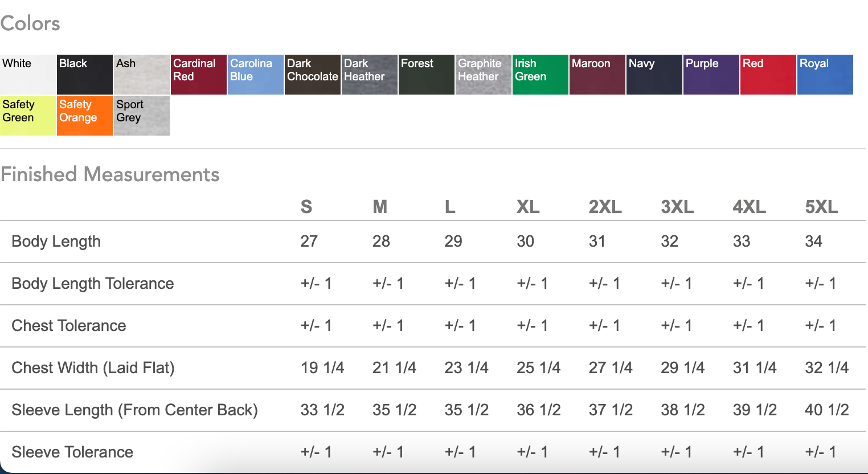
Task: Choose the Sport Grey swatch
Action: (x=142, y=116)
